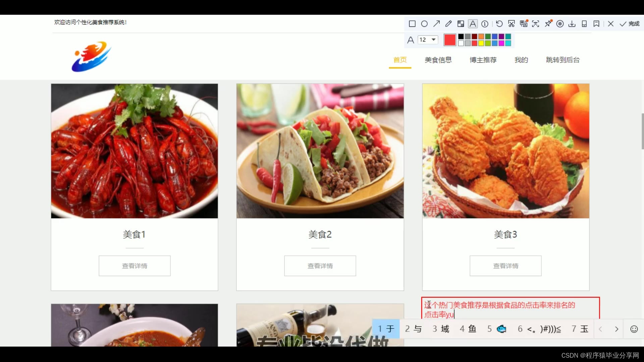Save screenshot with the download icon
Screen dimensions: 644x362
(x=572, y=24)
